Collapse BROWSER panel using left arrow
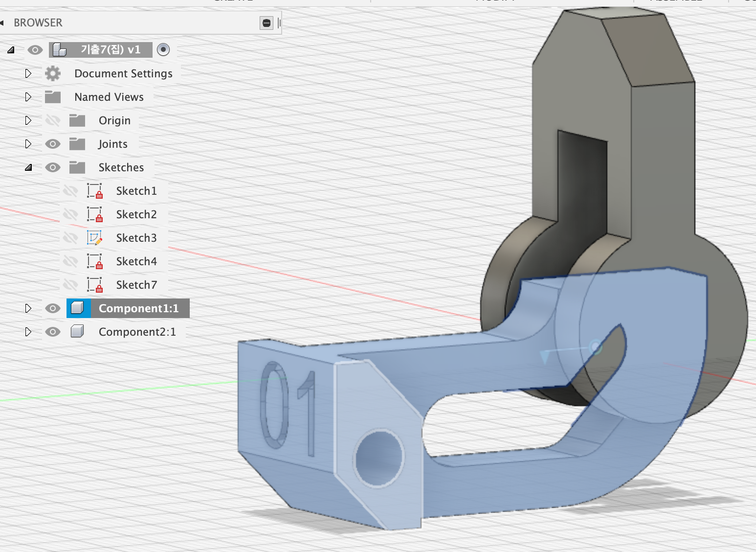 point(2,23)
